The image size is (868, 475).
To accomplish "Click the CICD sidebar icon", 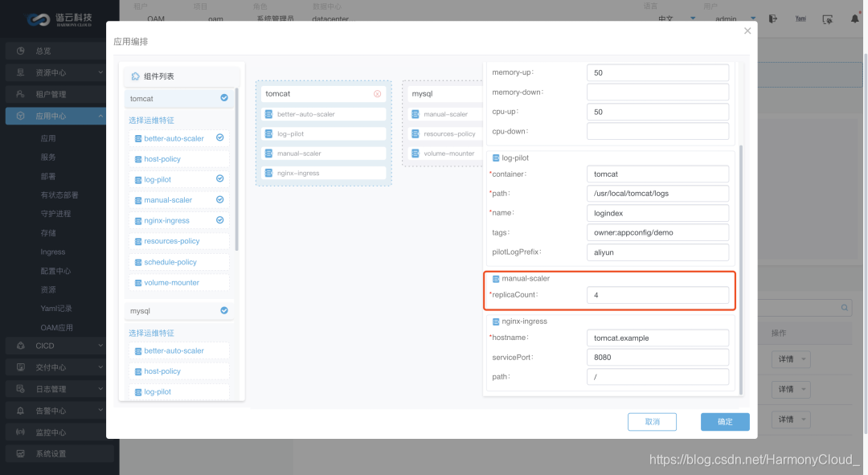I will 20,346.
